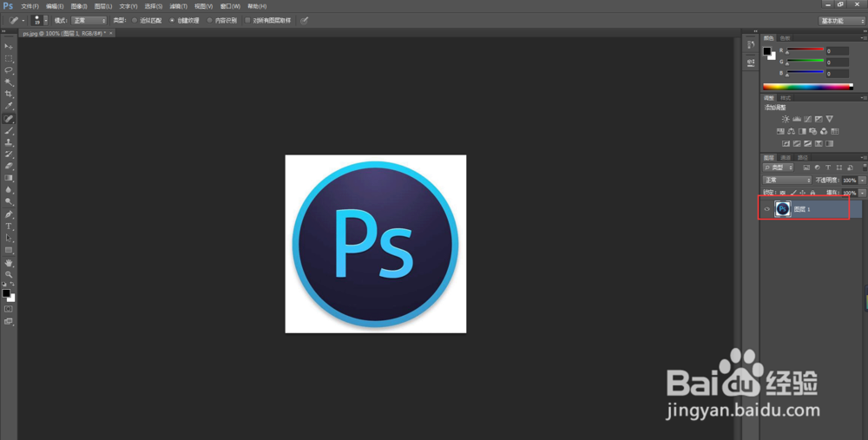This screenshot has width=868, height=440.
Task: Select the 内容识别 type radio button
Action: (209, 21)
